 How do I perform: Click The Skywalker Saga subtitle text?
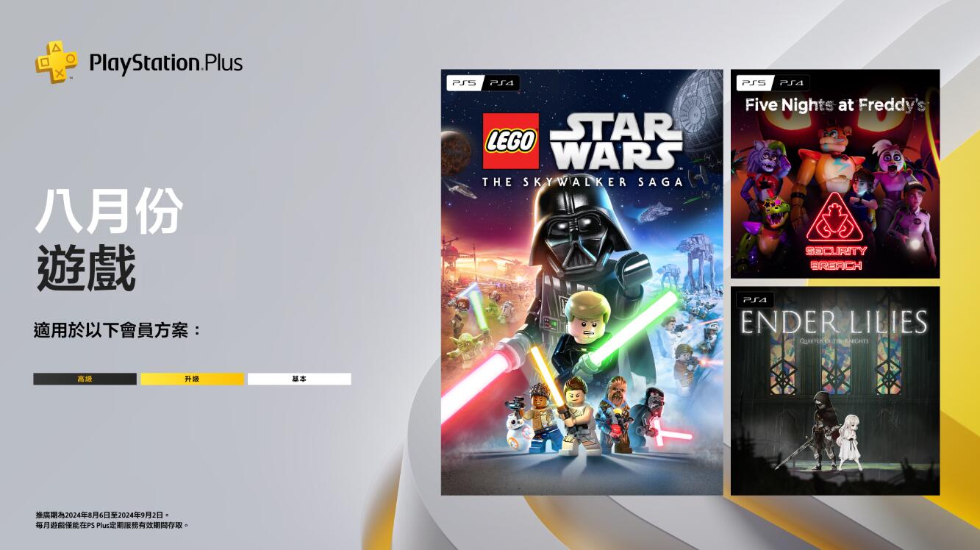click(x=582, y=181)
